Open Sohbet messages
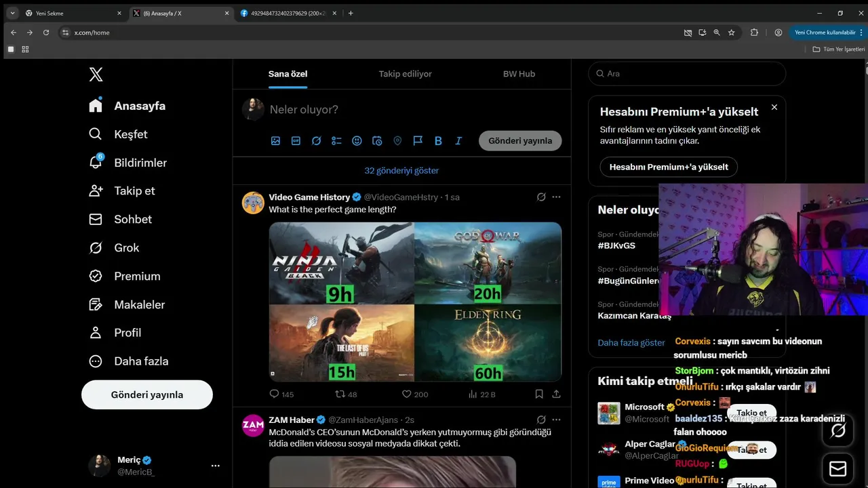This screenshot has width=868, height=488. pos(120,220)
